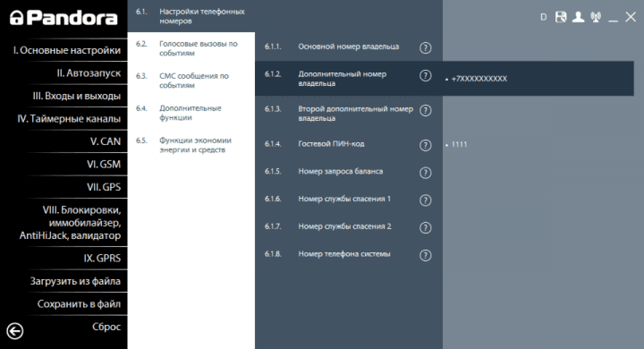Screen dimensions: 644x349
Task: Open help for Гостевой ПИН-код
Action: tap(426, 145)
